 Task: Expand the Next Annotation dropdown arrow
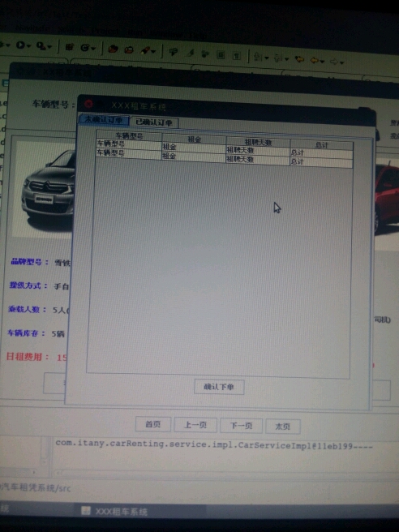267,58
